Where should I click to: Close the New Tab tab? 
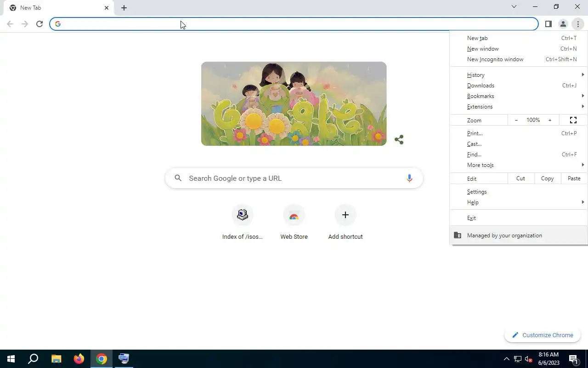[x=107, y=8]
